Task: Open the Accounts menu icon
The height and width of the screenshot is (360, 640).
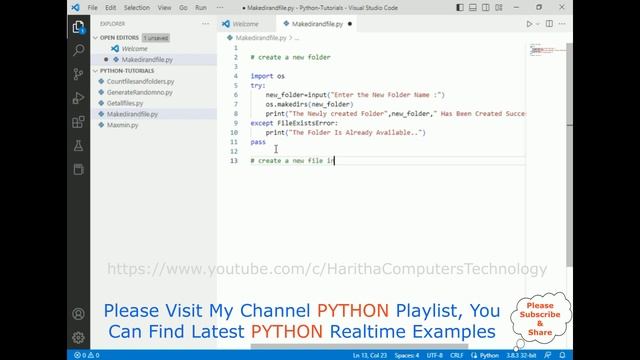Action: (78, 313)
